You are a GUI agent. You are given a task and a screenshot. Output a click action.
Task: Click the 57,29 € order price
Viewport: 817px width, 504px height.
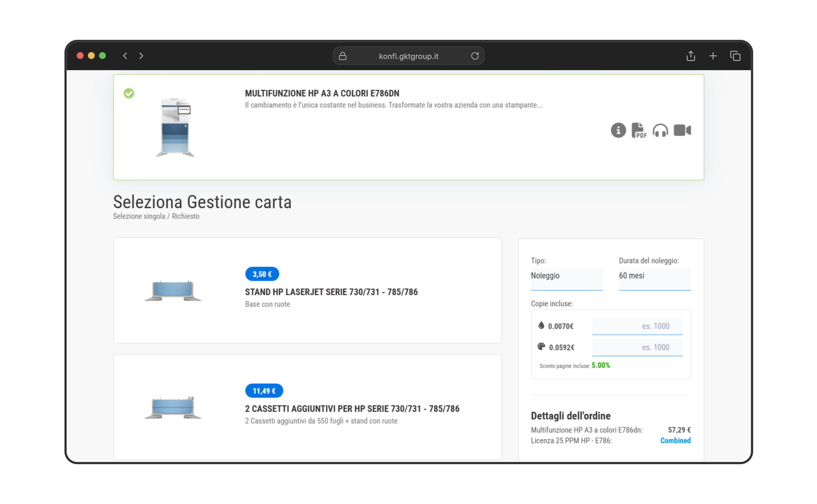click(x=679, y=430)
